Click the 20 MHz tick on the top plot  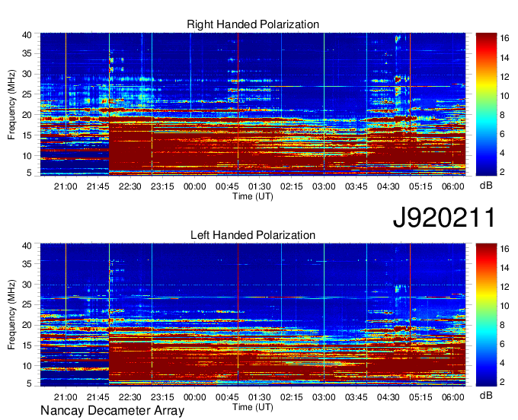(x=27, y=115)
